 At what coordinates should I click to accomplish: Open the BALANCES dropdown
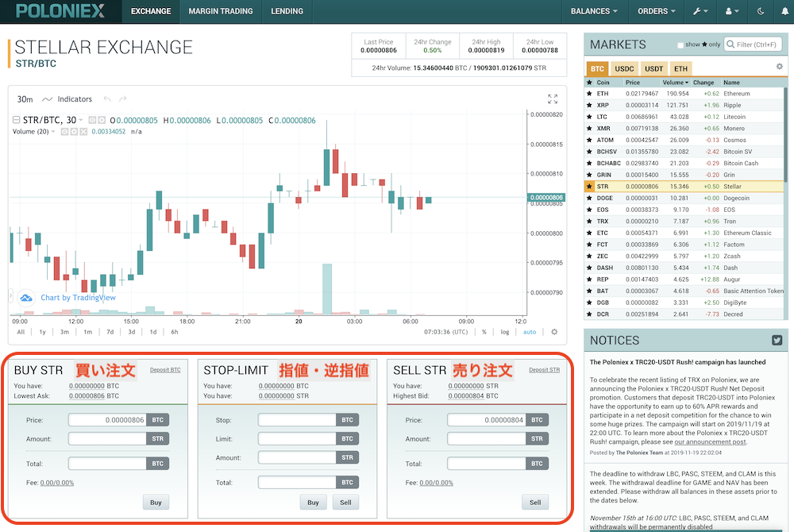[x=594, y=11]
